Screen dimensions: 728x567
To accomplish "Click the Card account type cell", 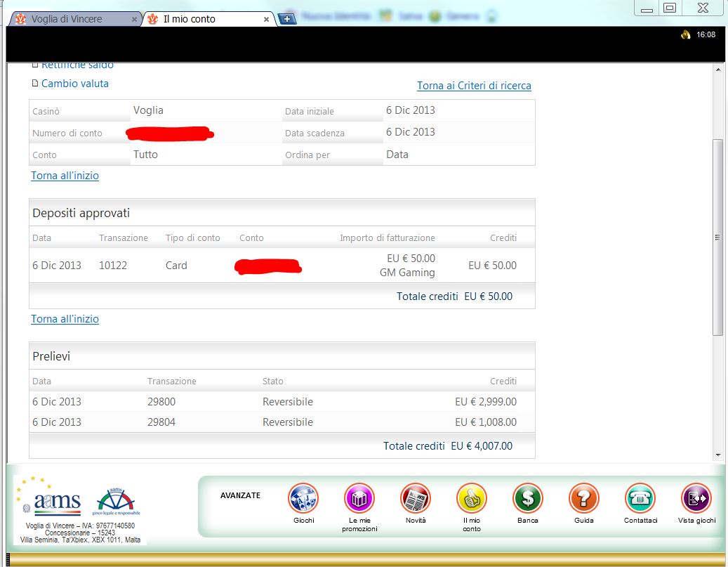I will click(x=176, y=266).
